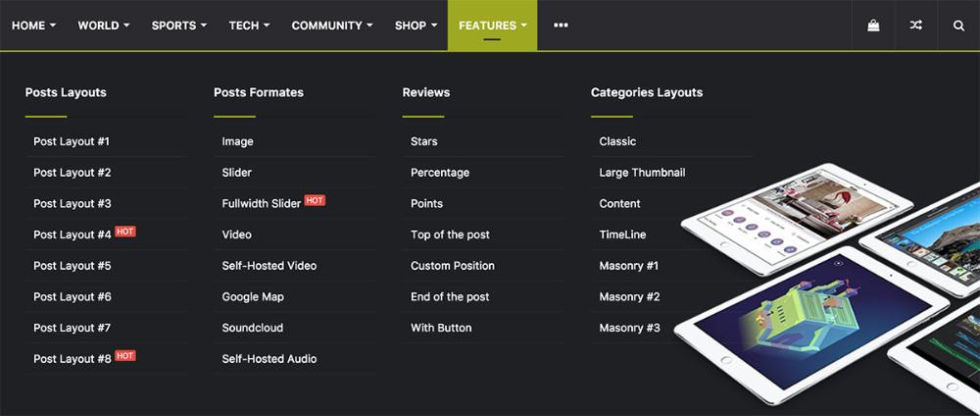Open the Classic category layout

617,141
